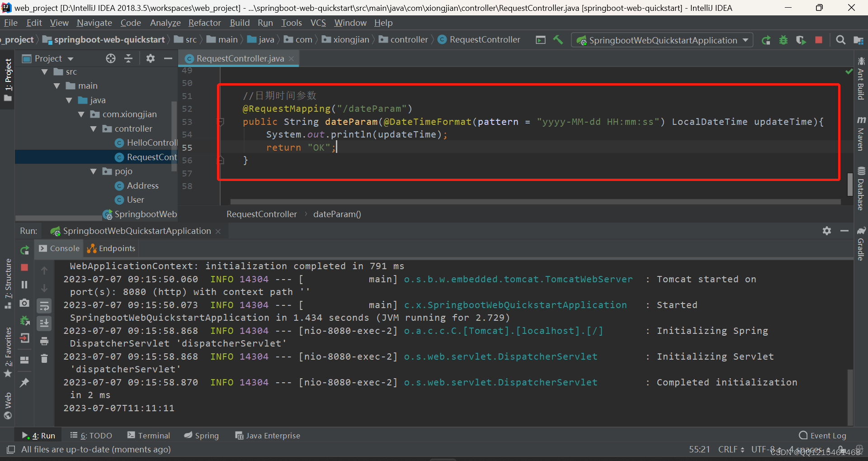Open the run configuration dropdown
This screenshot has width=868, height=461.
[662, 40]
